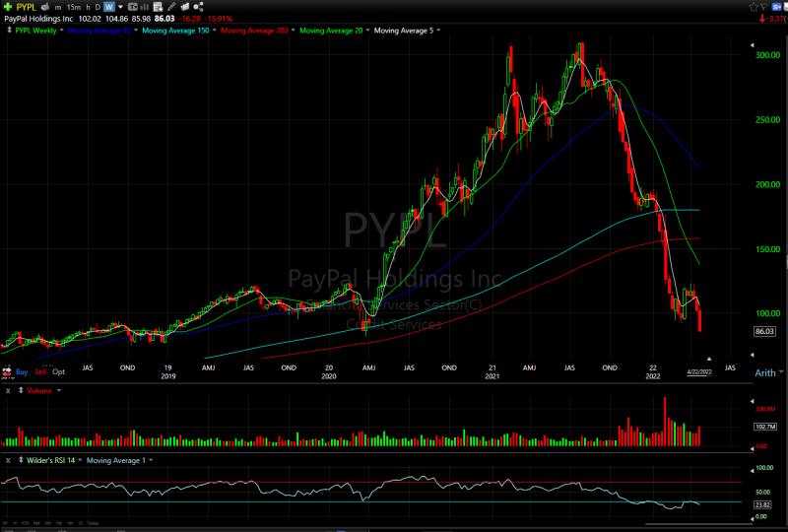Click the PayPal Holdings Inc company name

(x=38, y=19)
